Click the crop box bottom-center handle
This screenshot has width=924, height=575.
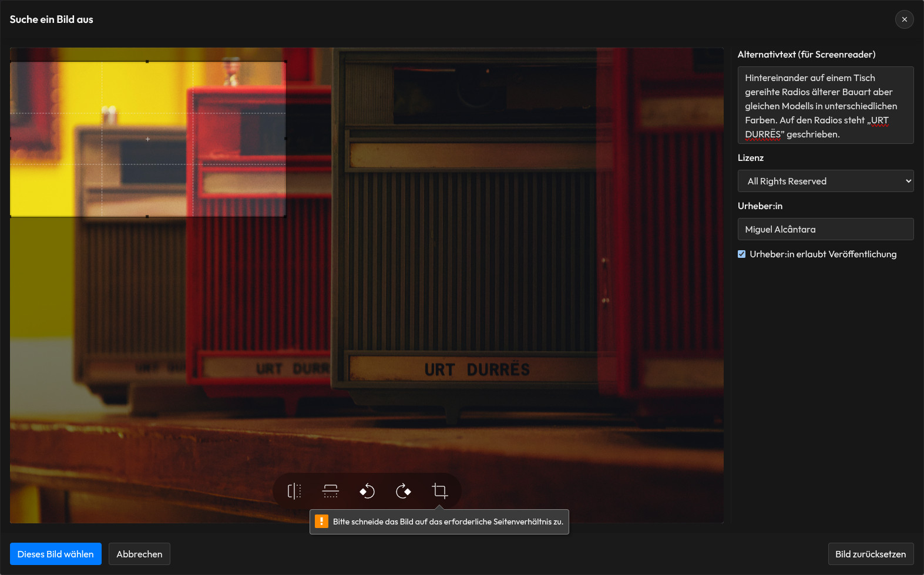click(x=147, y=217)
